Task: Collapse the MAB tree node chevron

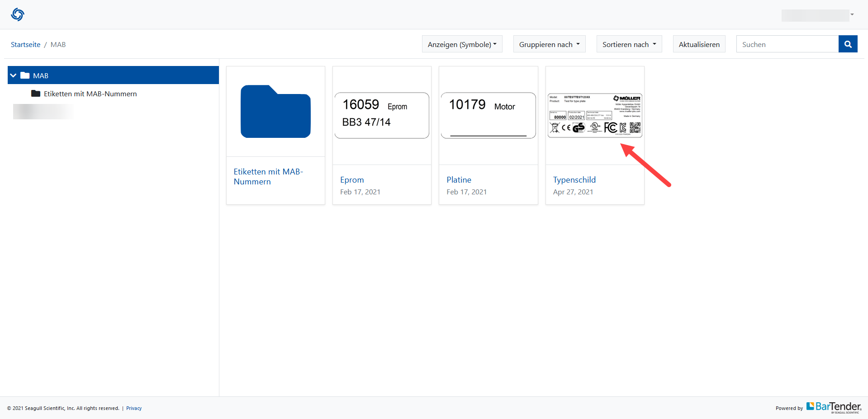Action: 14,75
